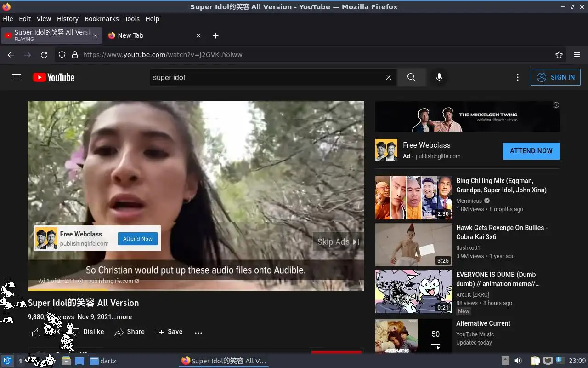
Task: Open a new tab with the plus
Action: (x=216, y=35)
